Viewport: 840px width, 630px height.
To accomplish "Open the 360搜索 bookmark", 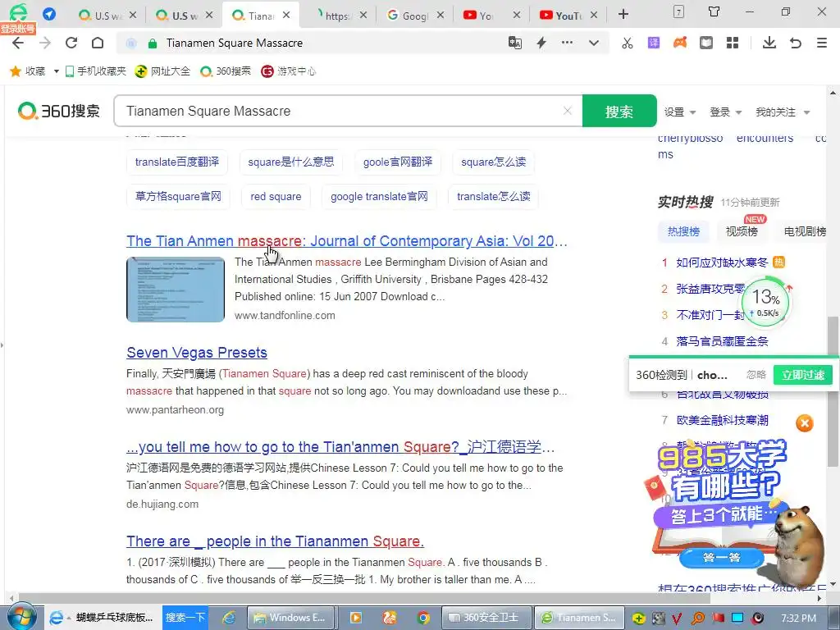I will click(x=226, y=71).
